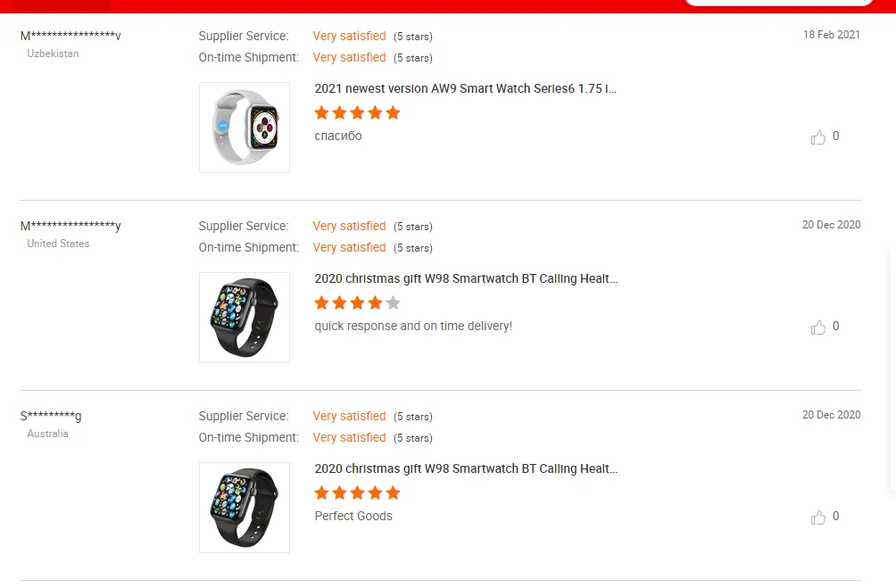
Task: Open the W98 smartwatch image in Australia review
Action: point(245,508)
